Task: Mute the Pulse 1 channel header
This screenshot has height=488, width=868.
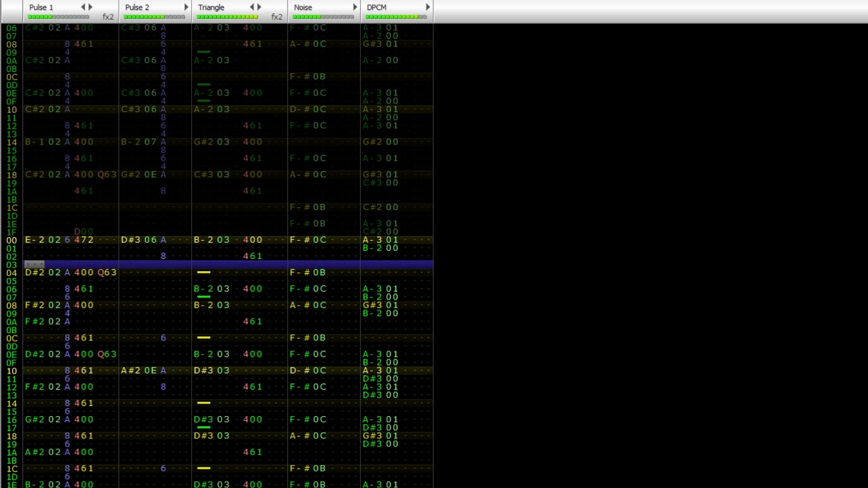Action: pos(41,7)
